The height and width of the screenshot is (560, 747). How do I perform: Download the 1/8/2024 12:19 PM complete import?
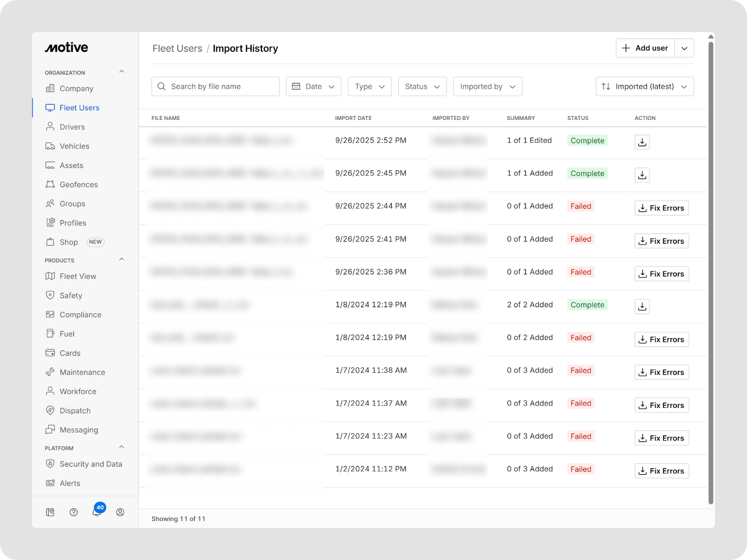(x=642, y=307)
